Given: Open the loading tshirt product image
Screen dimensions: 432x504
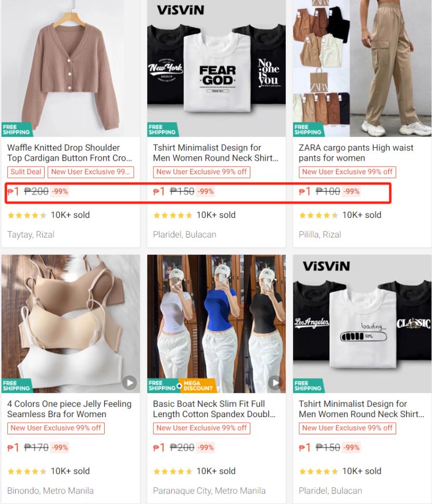Looking at the screenshot, I should (x=362, y=324).
